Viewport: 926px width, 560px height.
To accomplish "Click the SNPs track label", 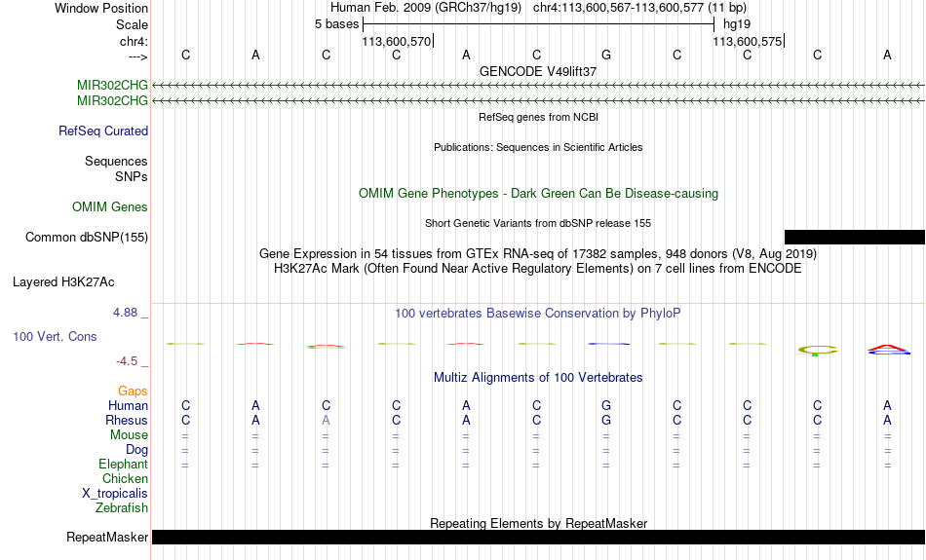I will (x=132, y=176).
